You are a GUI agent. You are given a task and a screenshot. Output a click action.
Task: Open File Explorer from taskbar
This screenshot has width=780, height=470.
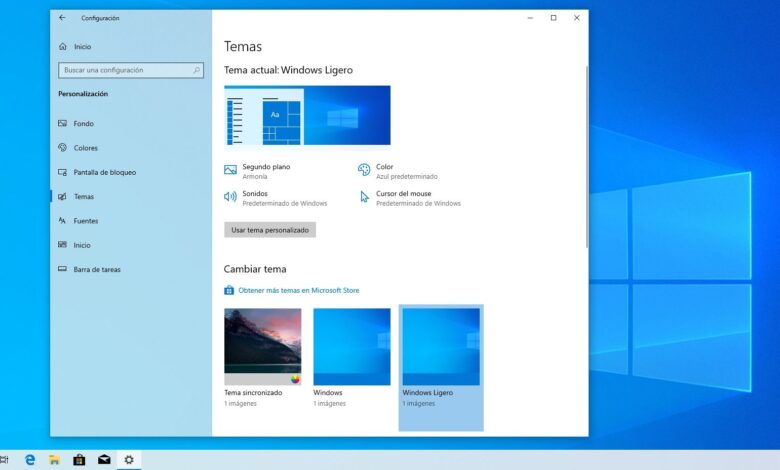coord(54,460)
